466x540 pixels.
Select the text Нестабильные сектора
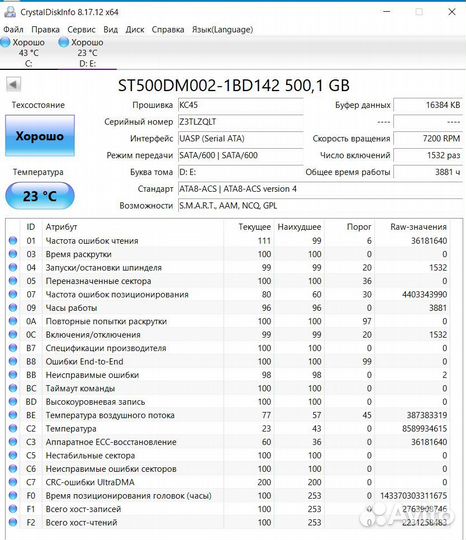tap(90, 456)
